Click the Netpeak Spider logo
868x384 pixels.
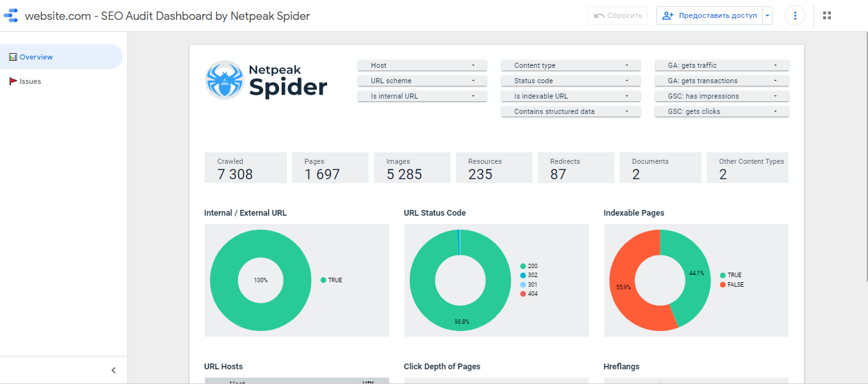click(x=266, y=80)
